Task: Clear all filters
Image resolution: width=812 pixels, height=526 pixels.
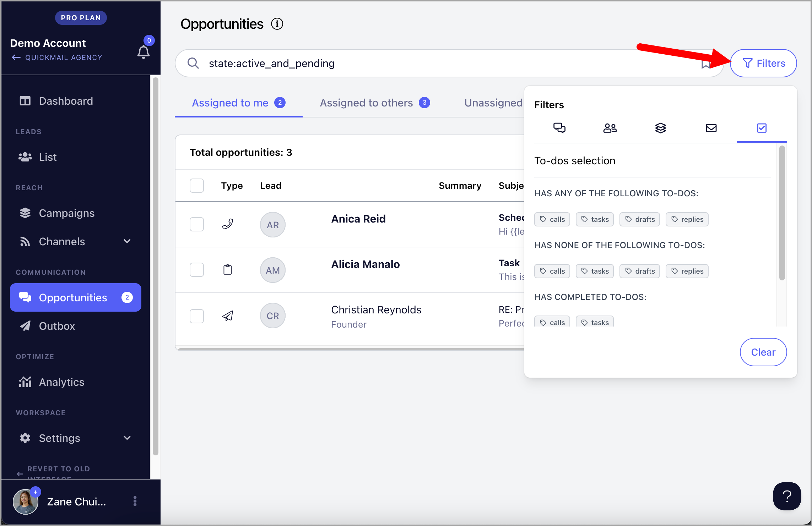Action: click(763, 352)
